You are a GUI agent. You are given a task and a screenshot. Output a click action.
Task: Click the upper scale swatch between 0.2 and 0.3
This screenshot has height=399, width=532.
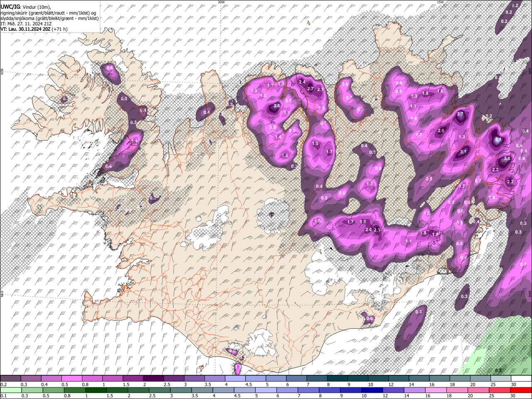tap(10, 378)
